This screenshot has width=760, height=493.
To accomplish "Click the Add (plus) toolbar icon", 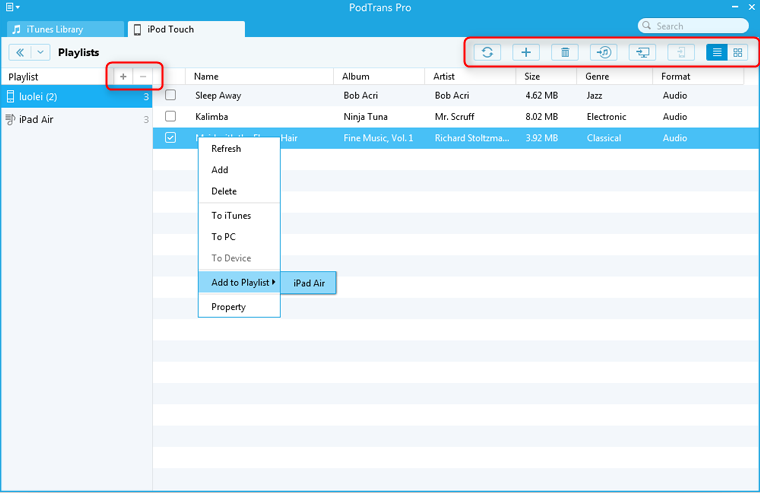I will point(526,52).
